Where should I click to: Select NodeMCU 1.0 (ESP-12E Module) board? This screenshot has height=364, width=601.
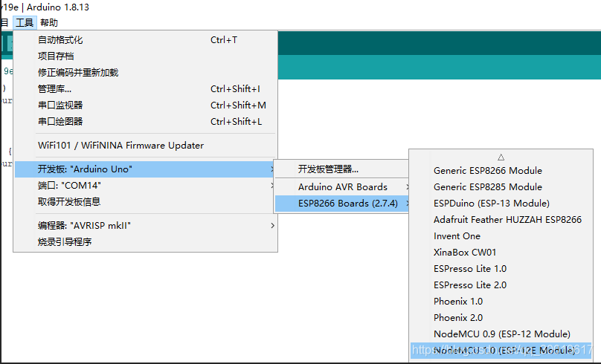pos(501,351)
